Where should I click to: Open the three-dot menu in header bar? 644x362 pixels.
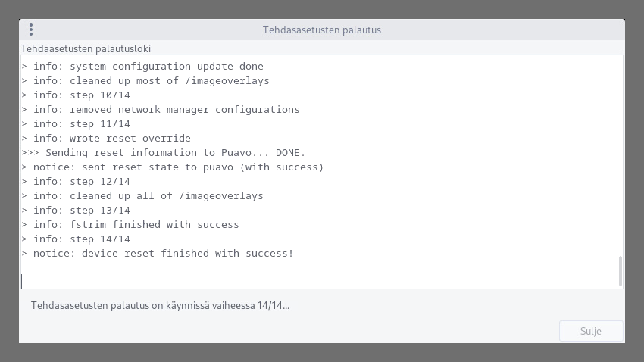(x=30, y=30)
